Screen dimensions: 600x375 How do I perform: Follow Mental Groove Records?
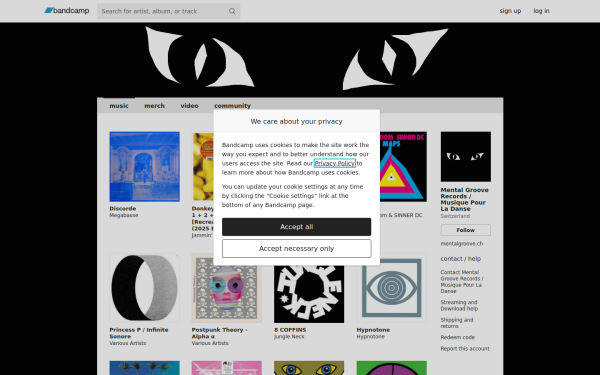(465, 230)
